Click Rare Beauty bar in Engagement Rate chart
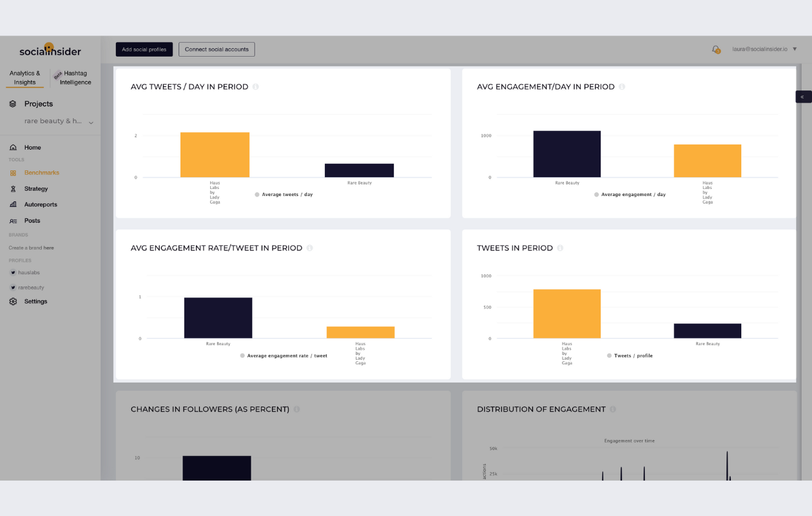The width and height of the screenshot is (812, 516). tap(218, 318)
